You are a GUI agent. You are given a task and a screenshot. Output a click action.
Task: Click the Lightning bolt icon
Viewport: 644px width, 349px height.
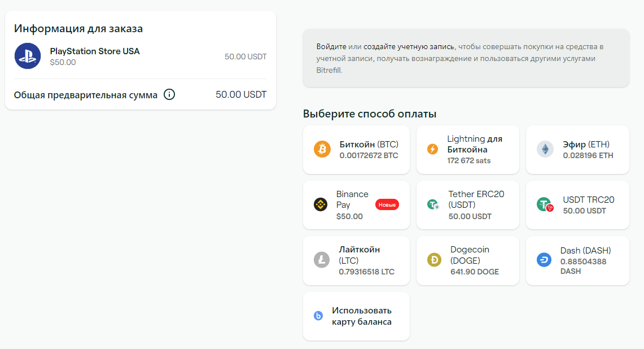(432, 149)
